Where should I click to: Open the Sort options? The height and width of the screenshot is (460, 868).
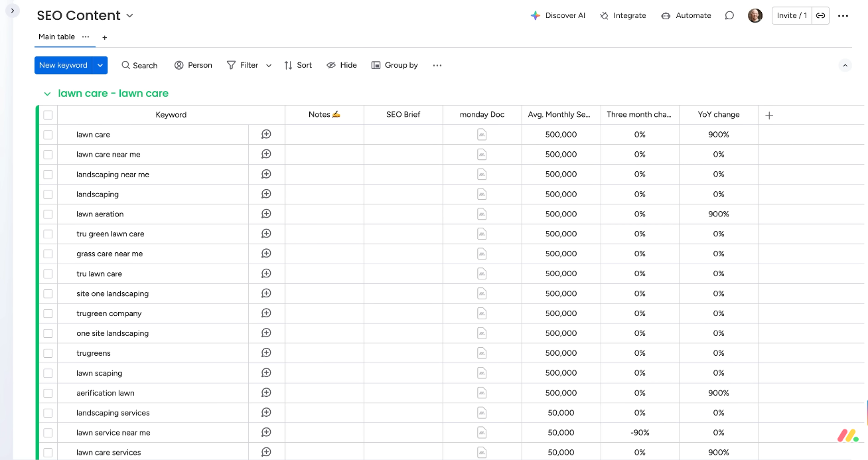pos(298,65)
